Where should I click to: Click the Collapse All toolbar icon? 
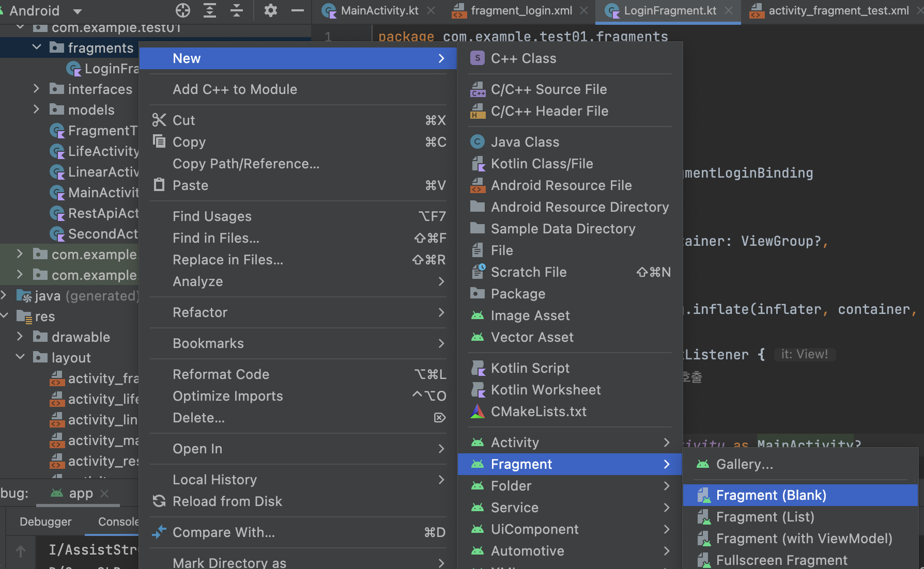pos(237,10)
